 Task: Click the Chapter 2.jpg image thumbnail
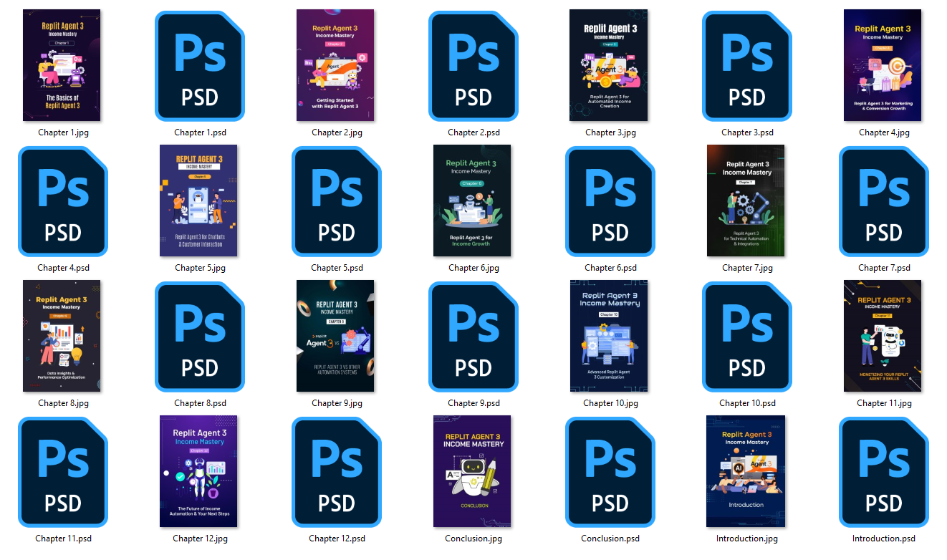(335, 65)
